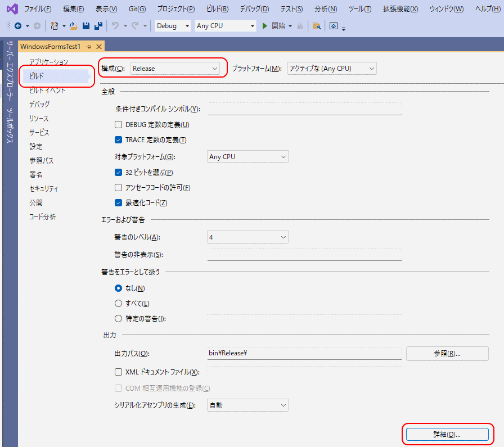Image resolution: width=504 pixels, height=447 pixels.
Task: Click 条件付きコンパイル シンボル input field
Action: pos(304,109)
